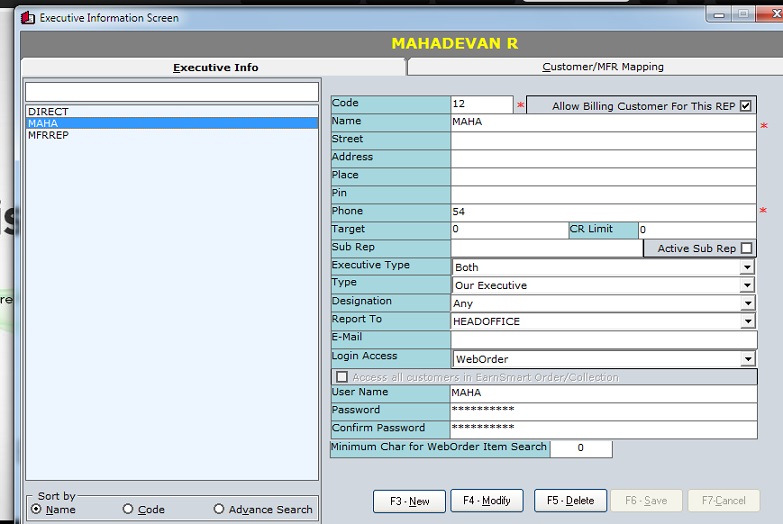Click the empty Street field
The width and height of the screenshot is (783, 524).
point(603,140)
